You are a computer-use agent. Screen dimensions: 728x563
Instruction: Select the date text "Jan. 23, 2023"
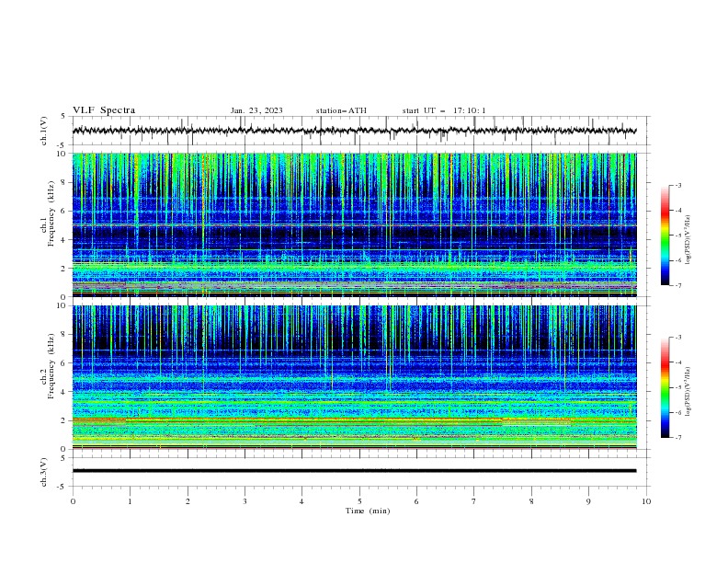(x=256, y=110)
